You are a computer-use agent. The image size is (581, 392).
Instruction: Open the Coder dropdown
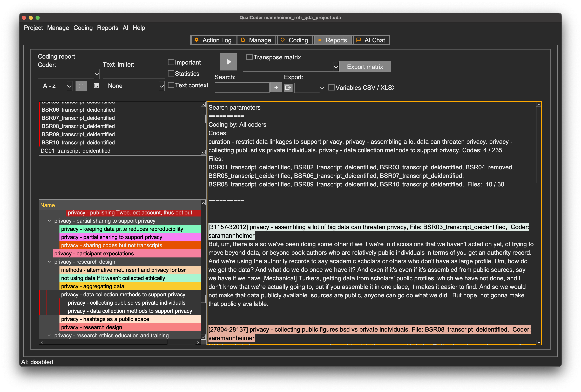click(69, 74)
